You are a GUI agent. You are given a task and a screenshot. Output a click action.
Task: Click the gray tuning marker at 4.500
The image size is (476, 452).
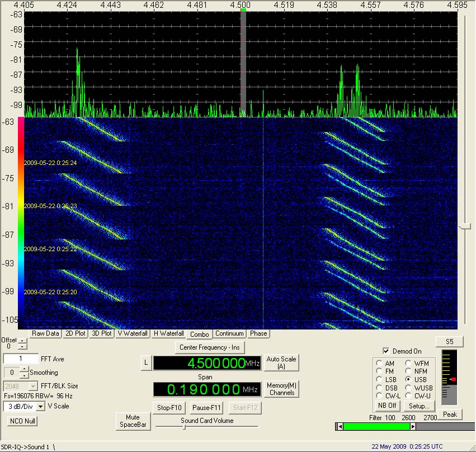[x=243, y=62]
